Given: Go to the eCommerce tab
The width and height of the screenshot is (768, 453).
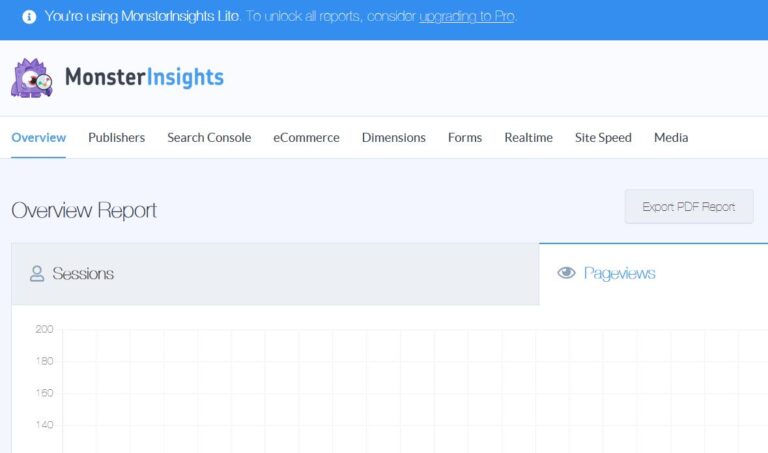Looking at the screenshot, I should 306,138.
